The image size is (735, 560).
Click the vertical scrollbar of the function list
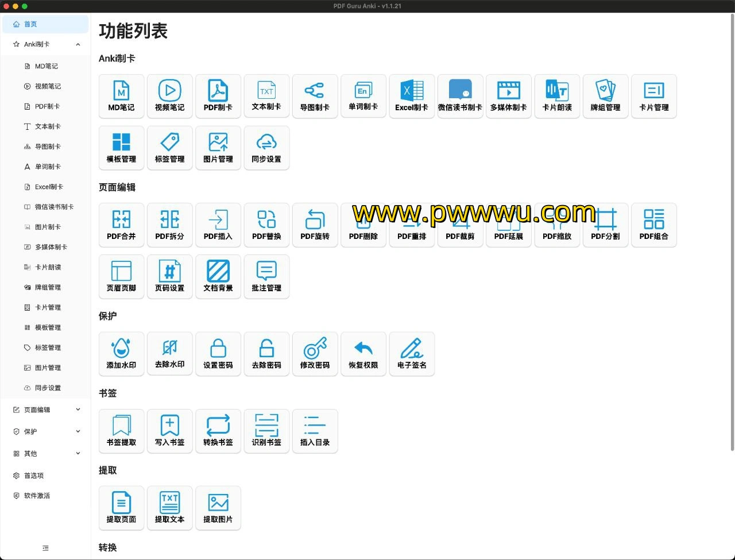click(732, 233)
